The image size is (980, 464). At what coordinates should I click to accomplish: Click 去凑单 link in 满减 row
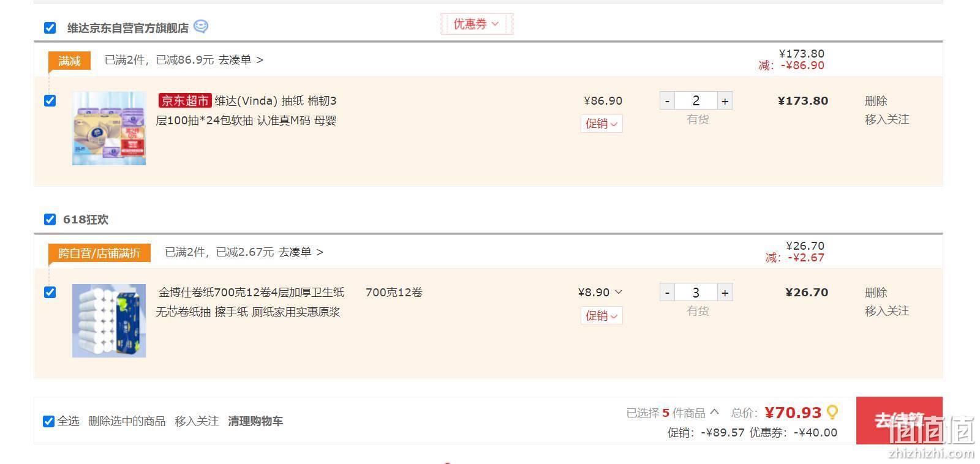click(x=241, y=60)
